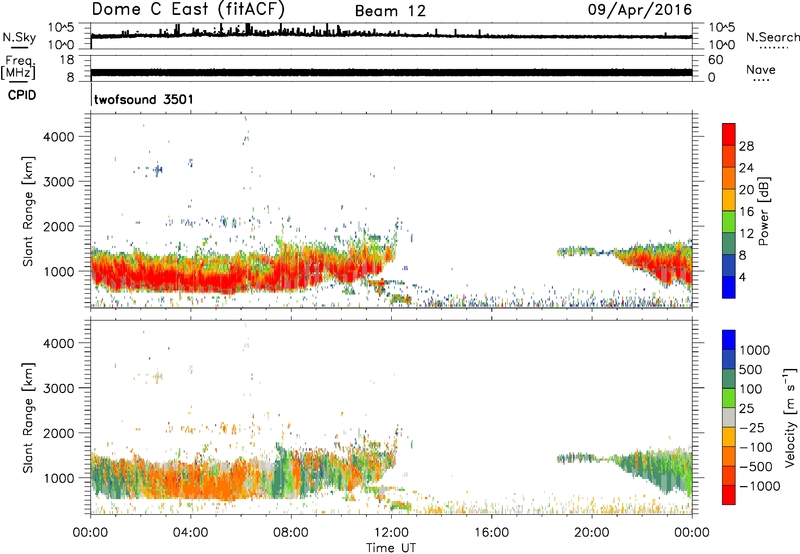Pick the gray segment of the velocity bar
Image resolution: width=800 pixels, height=554 pixels.
[x=729, y=417]
